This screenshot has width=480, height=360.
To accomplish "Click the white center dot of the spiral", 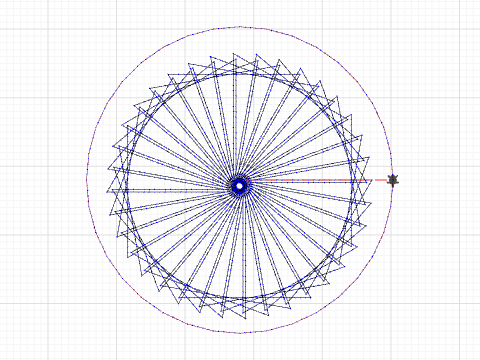I will (240, 186).
